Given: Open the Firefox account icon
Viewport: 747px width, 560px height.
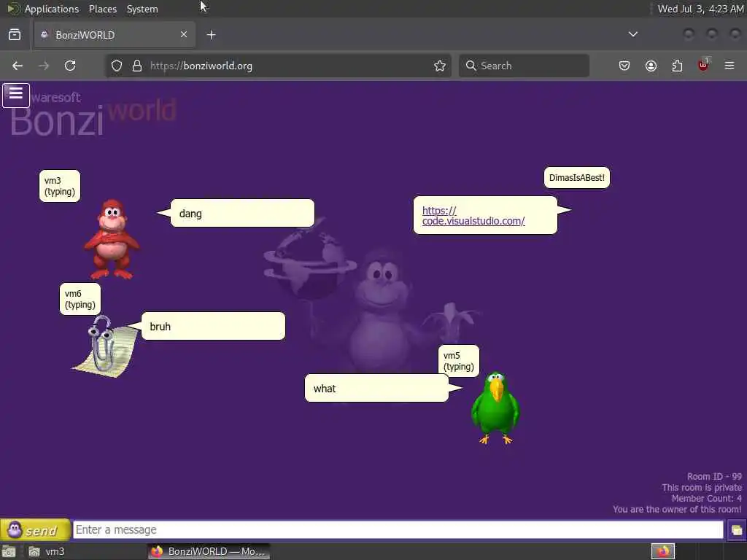Looking at the screenshot, I should 651,66.
